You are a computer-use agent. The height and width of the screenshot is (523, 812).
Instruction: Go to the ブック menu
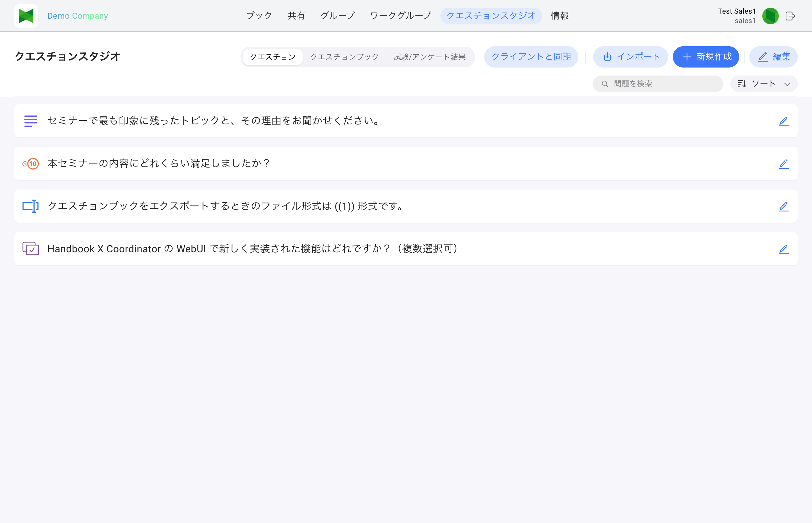259,16
